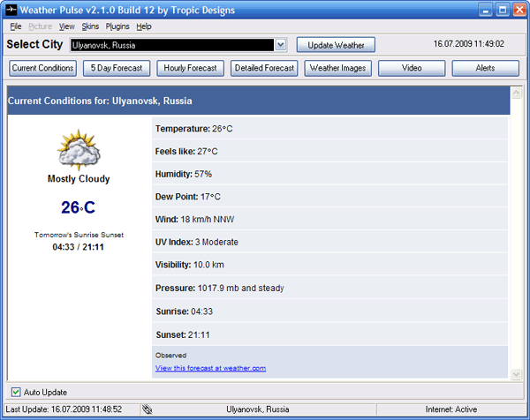The width and height of the screenshot is (530, 420).
Task: Open the Video section
Action: pyautogui.click(x=412, y=68)
